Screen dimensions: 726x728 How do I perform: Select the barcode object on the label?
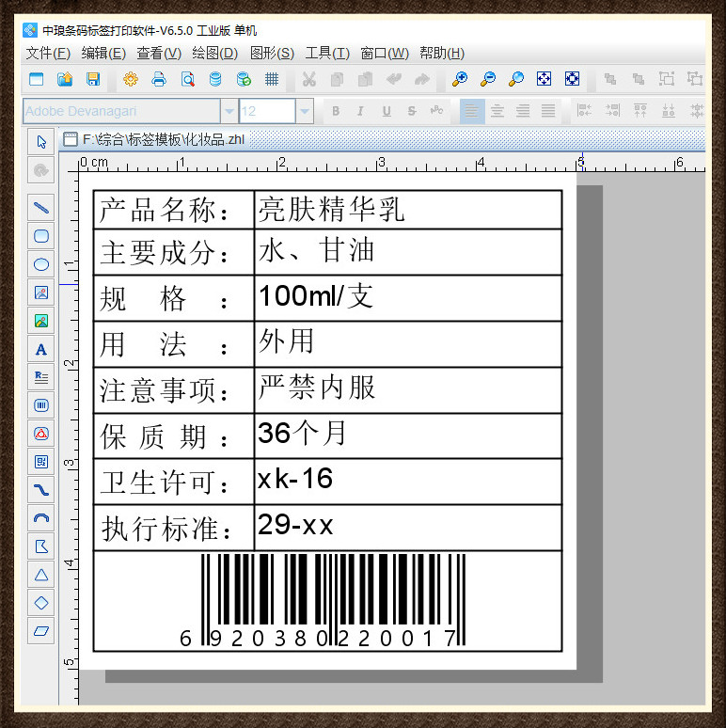[x=323, y=600]
